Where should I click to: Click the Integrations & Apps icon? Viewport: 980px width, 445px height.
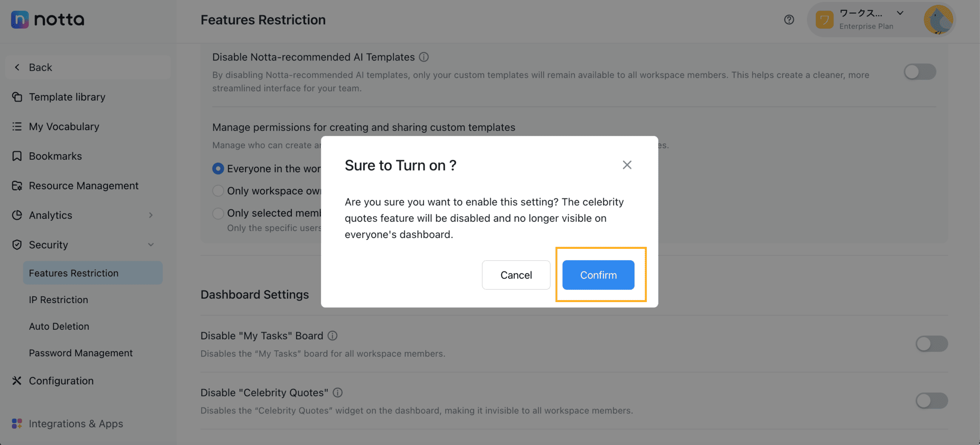click(x=17, y=424)
